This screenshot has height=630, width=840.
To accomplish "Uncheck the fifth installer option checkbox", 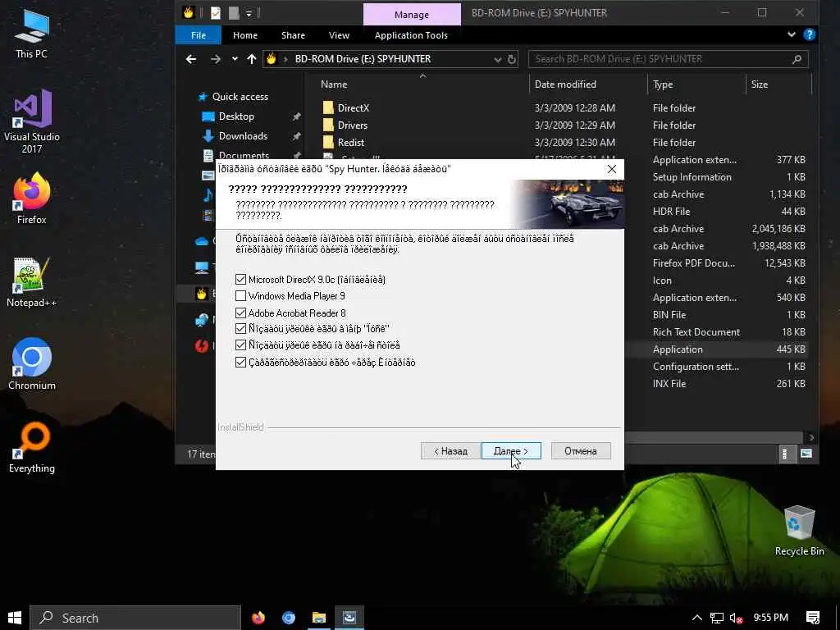I will click(240, 345).
